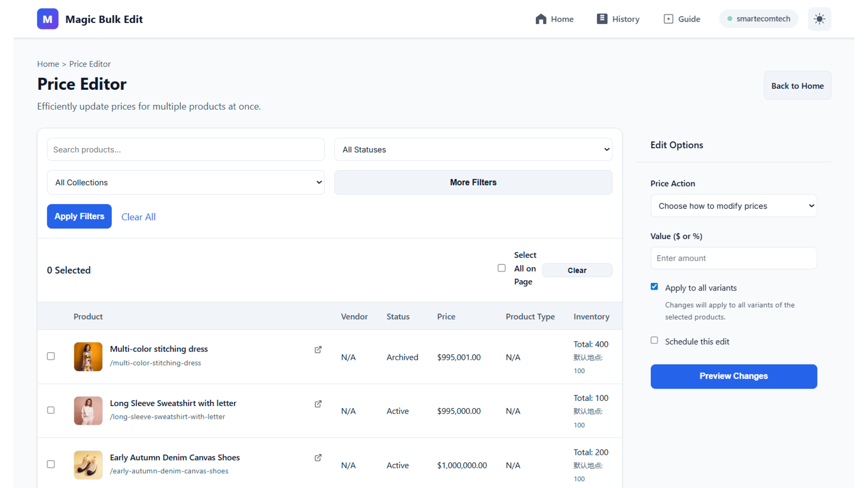Open external link for Long Sleeve Sweatshirt
868x488 pixels.
click(318, 404)
